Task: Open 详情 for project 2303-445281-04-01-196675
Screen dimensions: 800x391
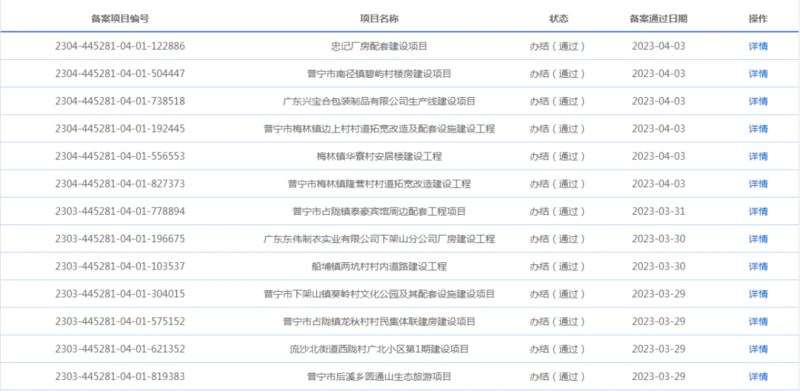Action: 758,239
